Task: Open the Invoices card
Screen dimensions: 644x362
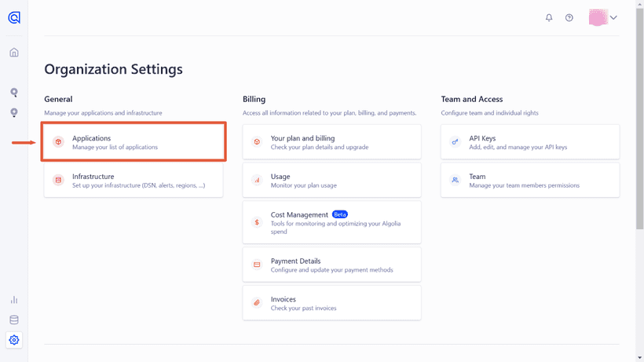Action: pos(332,302)
